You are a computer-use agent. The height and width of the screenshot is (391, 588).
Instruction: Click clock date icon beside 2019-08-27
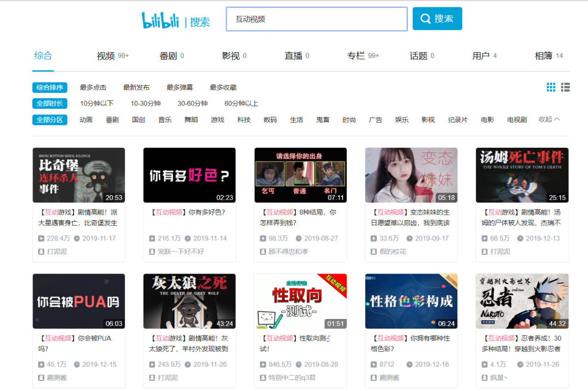(299, 239)
